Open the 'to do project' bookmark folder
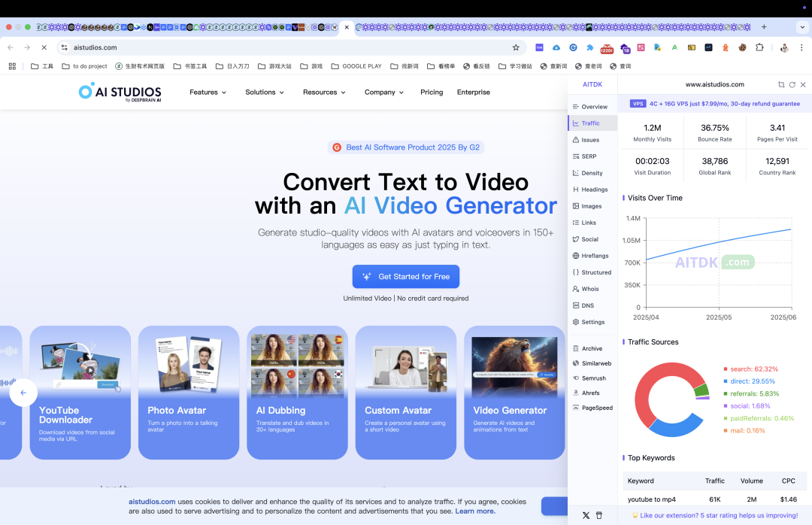 pyautogui.click(x=84, y=66)
